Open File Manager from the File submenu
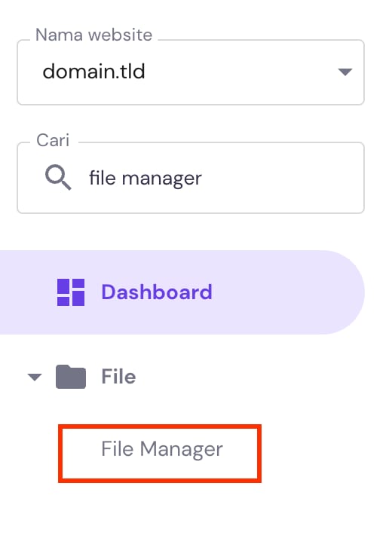This screenshot has height=541, width=392. (162, 449)
